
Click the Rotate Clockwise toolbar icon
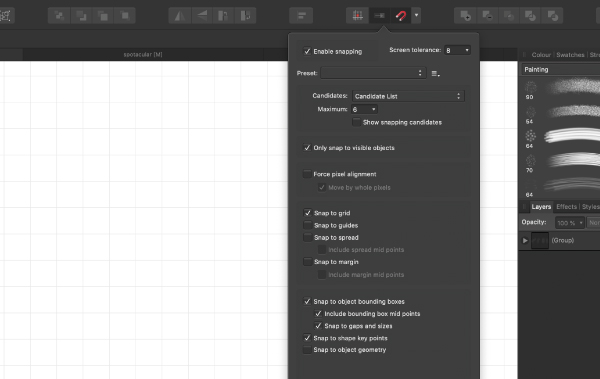coord(245,16)
